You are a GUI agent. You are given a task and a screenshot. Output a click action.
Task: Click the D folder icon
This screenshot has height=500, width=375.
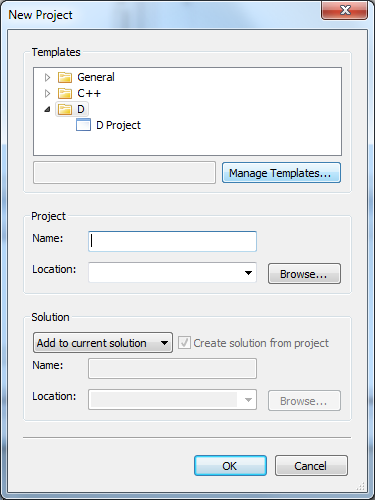65,109
